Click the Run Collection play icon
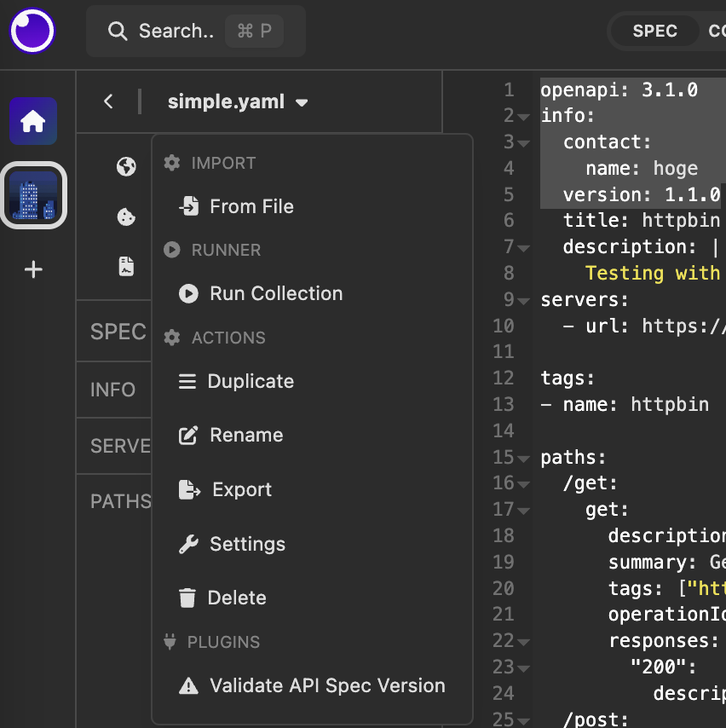The image size is (726, 728). tap(188, 293)
